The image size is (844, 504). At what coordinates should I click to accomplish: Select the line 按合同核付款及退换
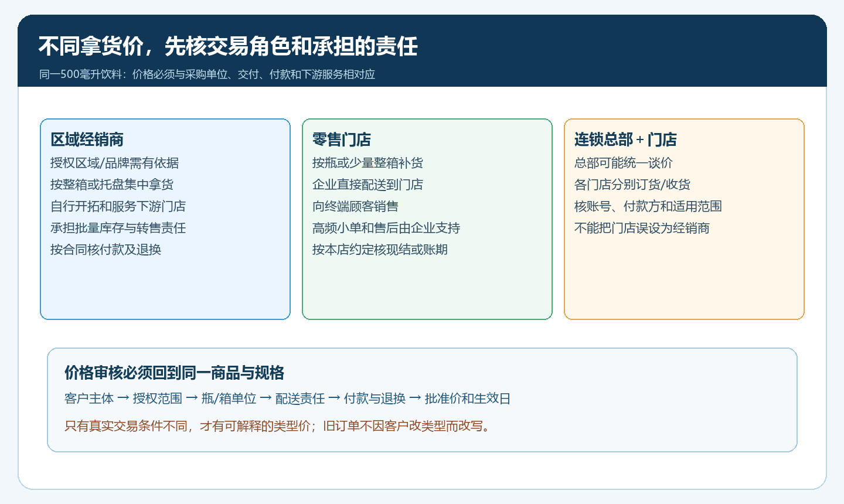(105, 250)
